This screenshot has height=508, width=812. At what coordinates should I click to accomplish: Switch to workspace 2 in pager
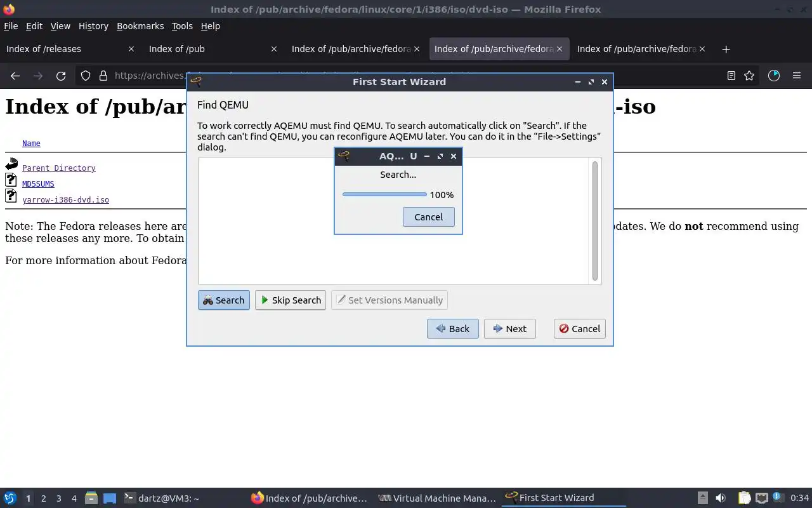[43, 498]
